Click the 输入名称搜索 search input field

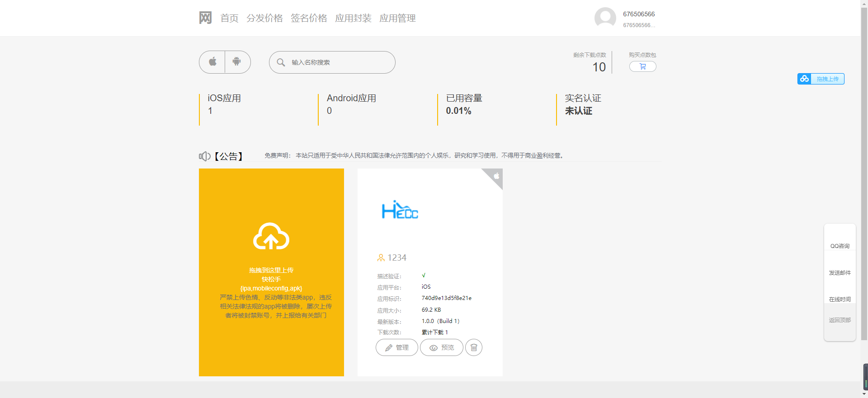tap(339, 62)
